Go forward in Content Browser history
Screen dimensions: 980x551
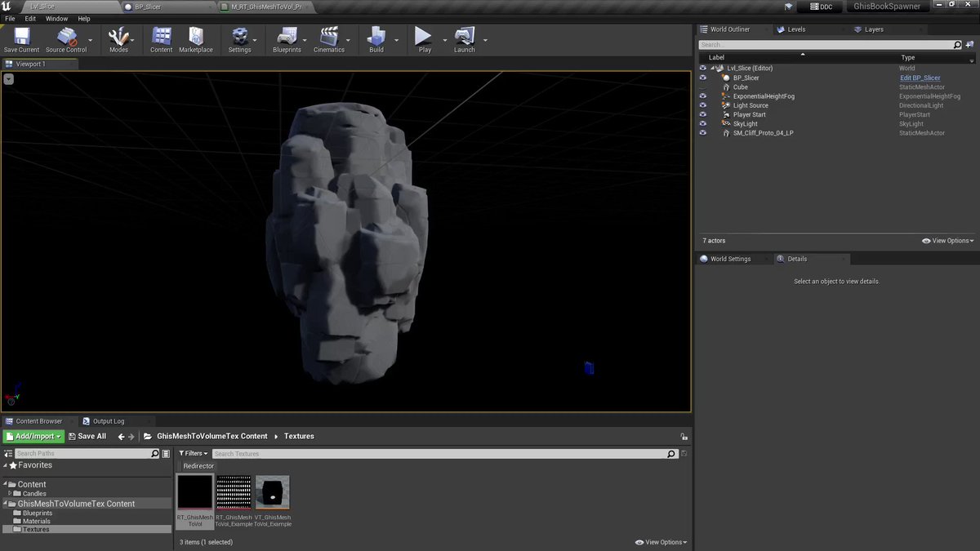[131, 437]
